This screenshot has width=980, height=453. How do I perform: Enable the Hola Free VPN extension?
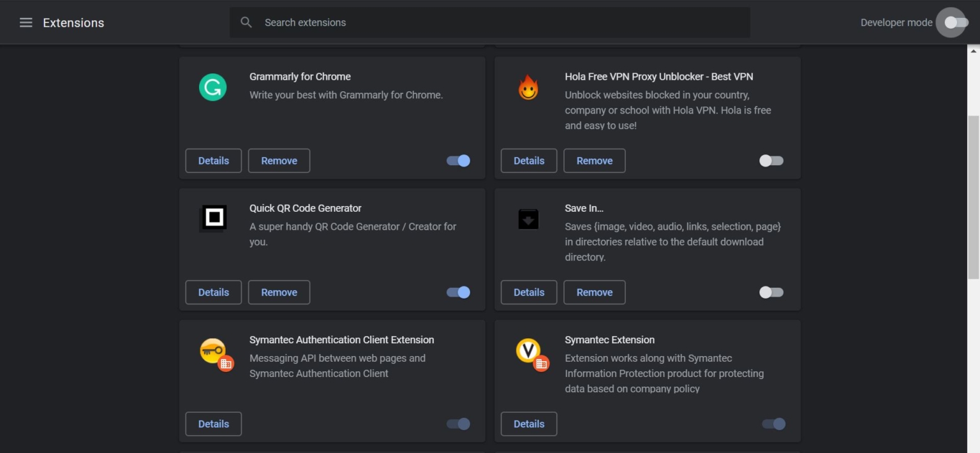point(771,160)
